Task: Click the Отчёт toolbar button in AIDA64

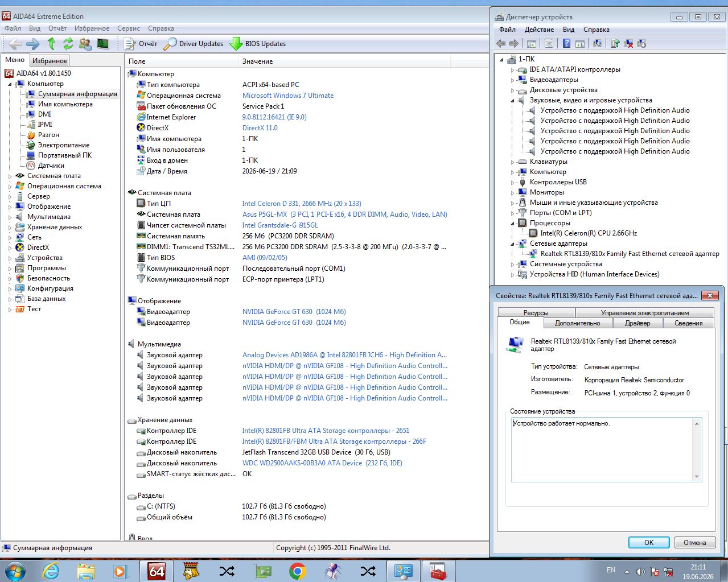Action: pos(141,44)
